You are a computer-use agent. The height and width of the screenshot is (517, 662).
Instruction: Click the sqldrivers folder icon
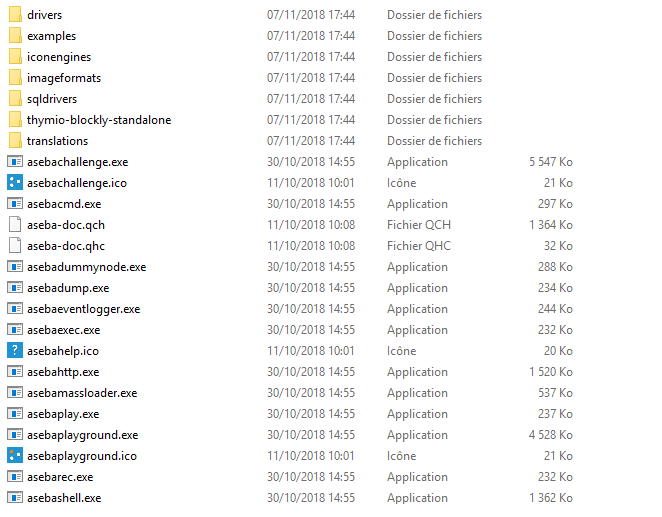point(15,98)
